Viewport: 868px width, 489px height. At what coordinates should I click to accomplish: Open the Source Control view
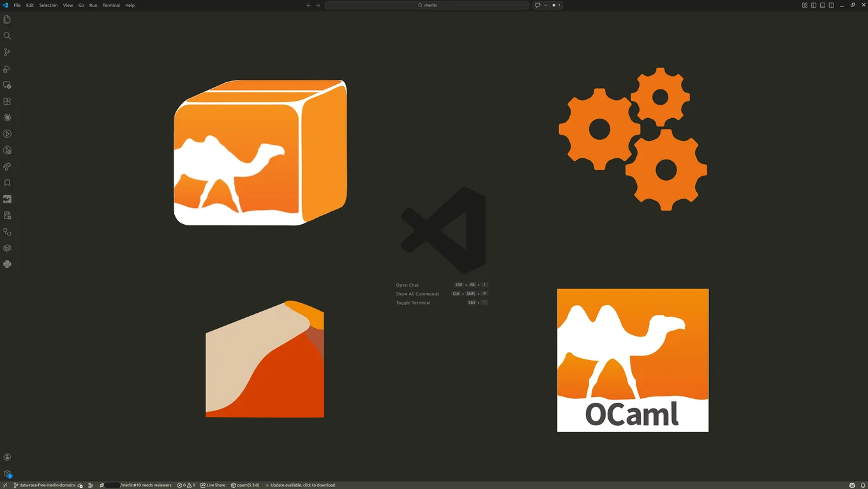[7, 52]
